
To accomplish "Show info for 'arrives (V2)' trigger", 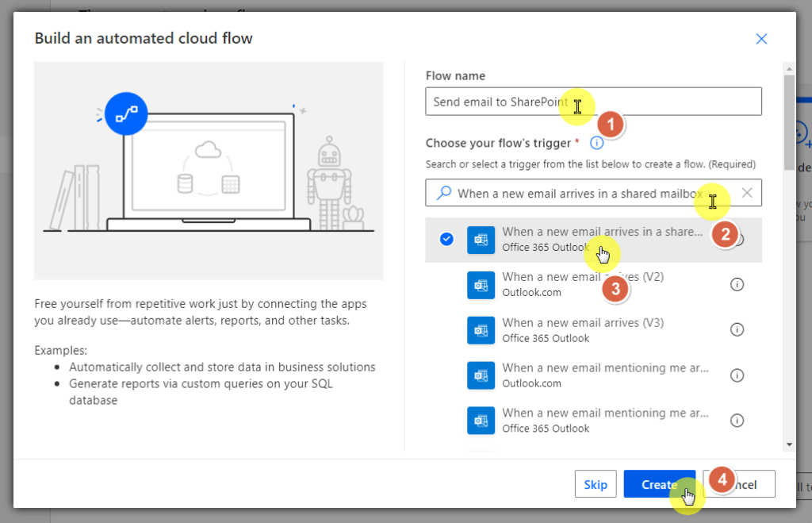I will (737, 285).
